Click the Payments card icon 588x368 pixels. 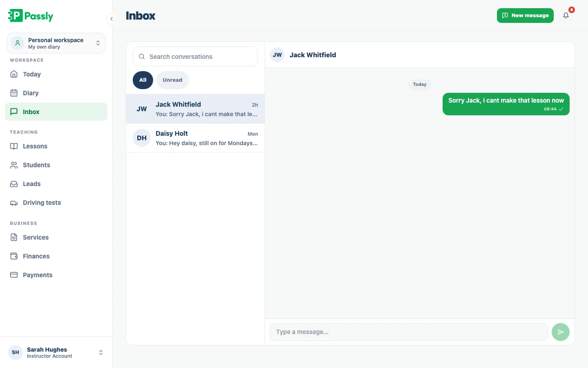coord(14,275)
